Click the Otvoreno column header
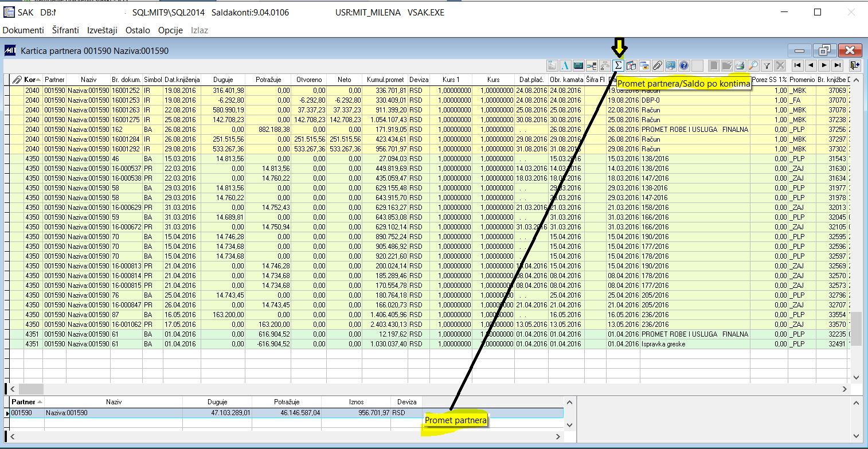The width and height of the screenshot is (868, 449). 308,79
